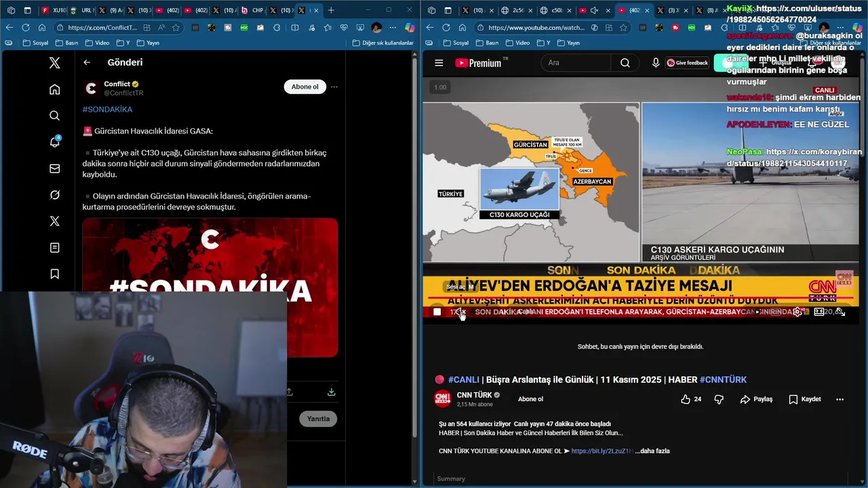Switch to the CHP tab in left browser
The width and height of the screenshot is (868, 488).
(252, 10)
